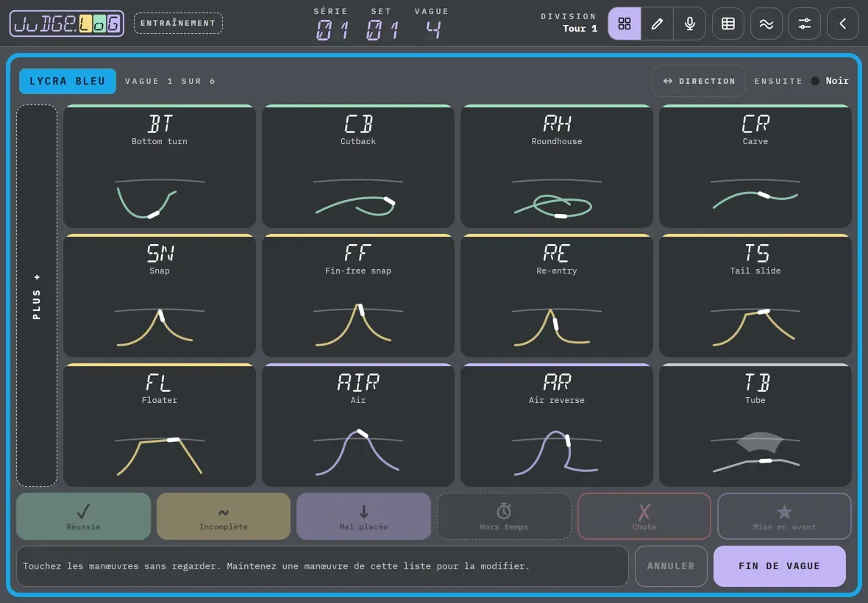This screenshot has width=868, height=603.
Task: Click the back chevron icon
Action: pyautogui.click(x=842, y=24)
